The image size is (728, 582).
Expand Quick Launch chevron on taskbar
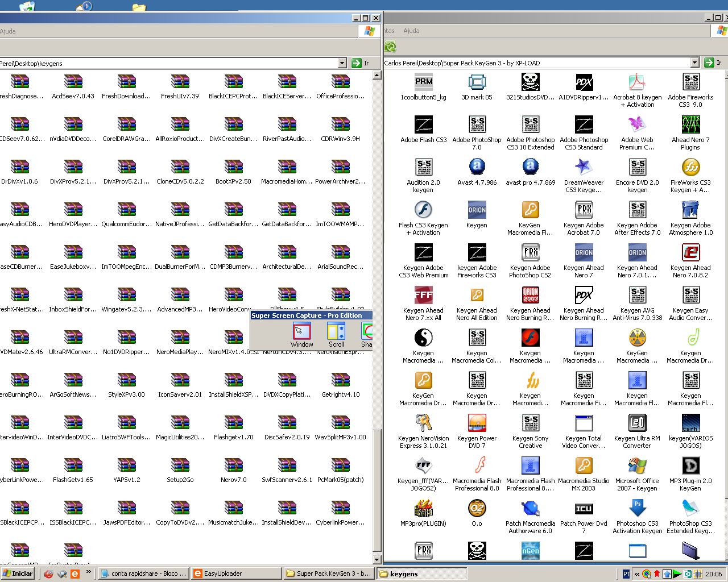(88, 572)
